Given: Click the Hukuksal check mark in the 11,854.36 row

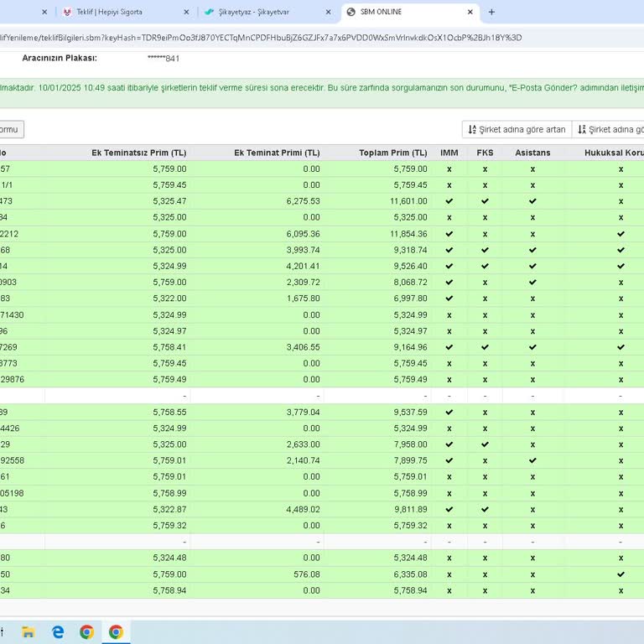Looking at the screenshot, I should [621, 234].
